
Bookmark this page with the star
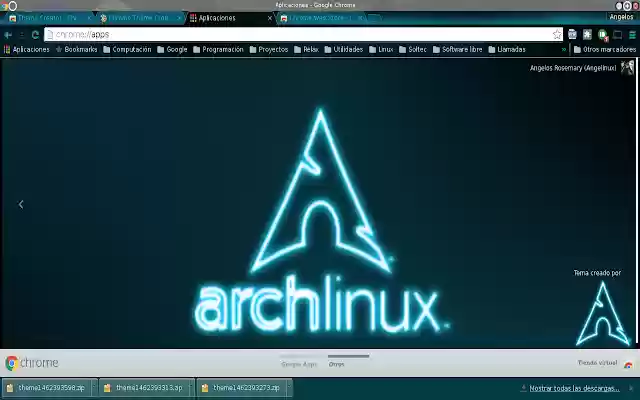pos(557,35)
